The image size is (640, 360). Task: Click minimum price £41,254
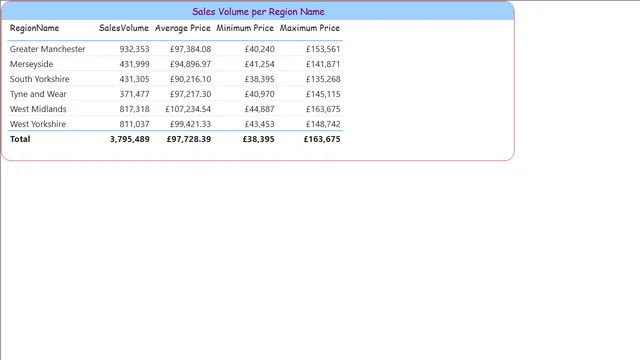coord(260,64)
